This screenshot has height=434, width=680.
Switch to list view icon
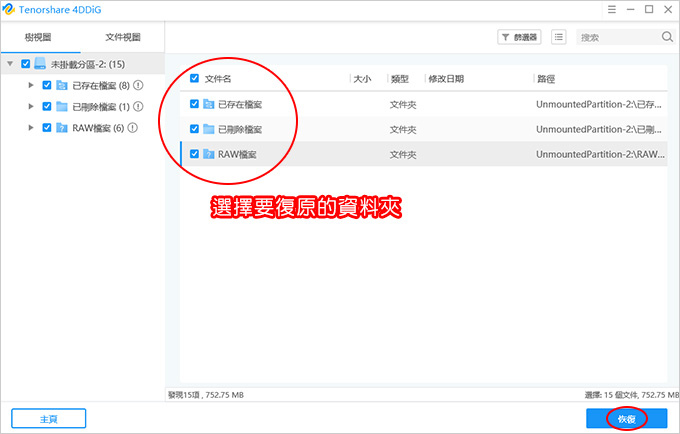[559, 37]
